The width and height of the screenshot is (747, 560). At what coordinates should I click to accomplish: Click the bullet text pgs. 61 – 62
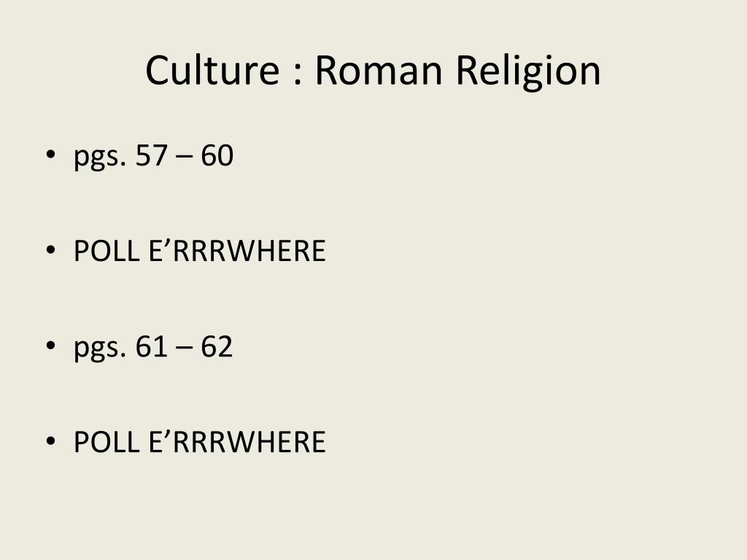pyautogui.click(x=153, y=347)
